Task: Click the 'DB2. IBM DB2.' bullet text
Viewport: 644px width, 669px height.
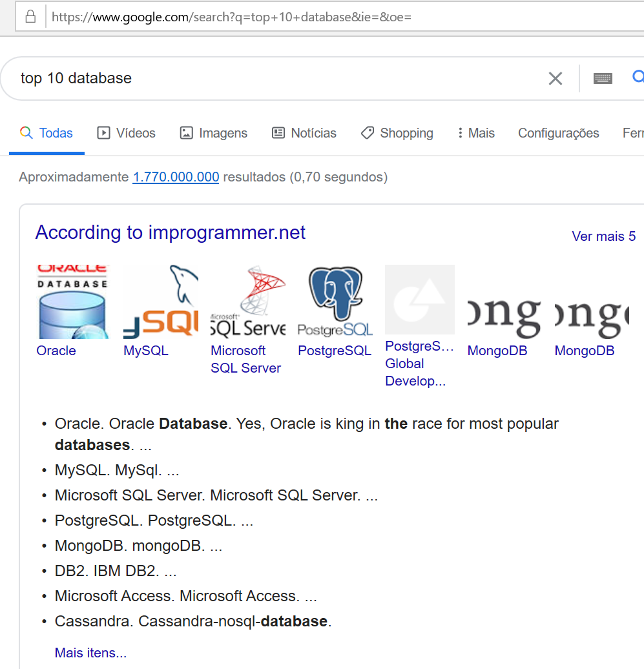Action: click(x=115, y=571)
